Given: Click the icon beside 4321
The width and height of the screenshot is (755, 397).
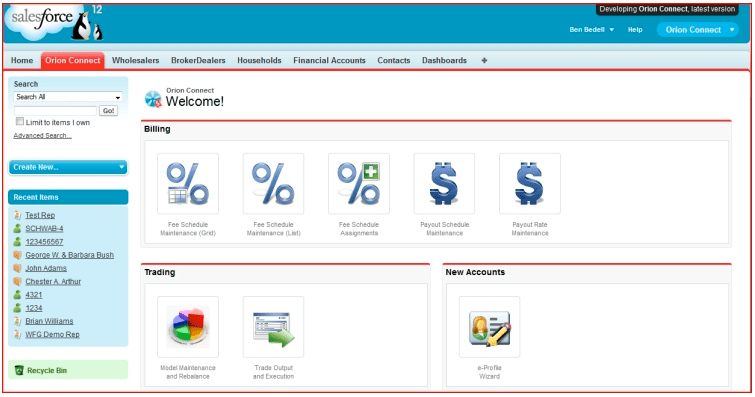Looking at the screenshot, I should (x=17, y=294).
